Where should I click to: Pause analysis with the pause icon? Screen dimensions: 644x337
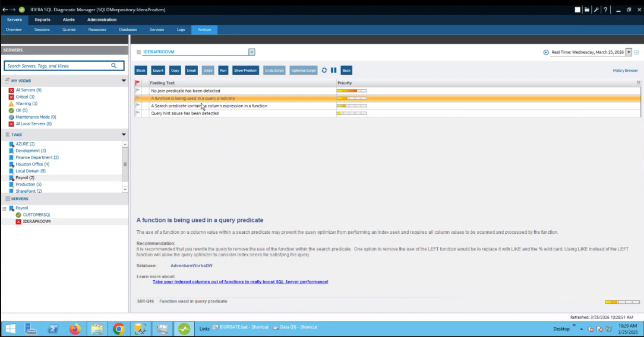click(333, 70)
